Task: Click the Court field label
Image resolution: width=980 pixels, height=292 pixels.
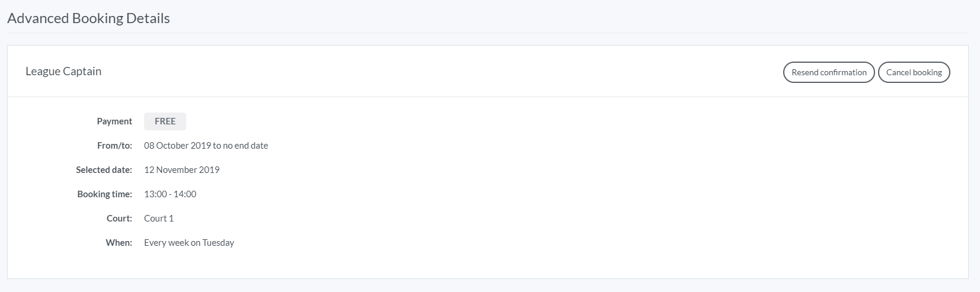Action: tap(119, 219)
